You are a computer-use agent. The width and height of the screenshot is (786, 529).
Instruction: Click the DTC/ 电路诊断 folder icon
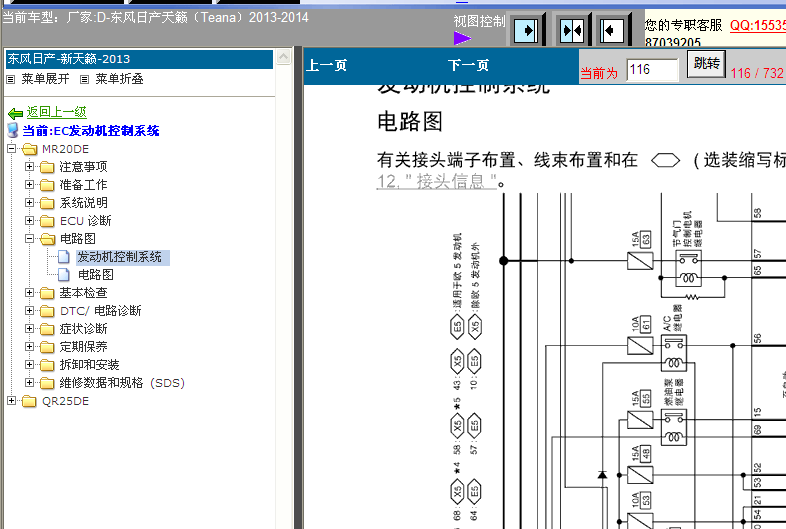tap(47, 311)
